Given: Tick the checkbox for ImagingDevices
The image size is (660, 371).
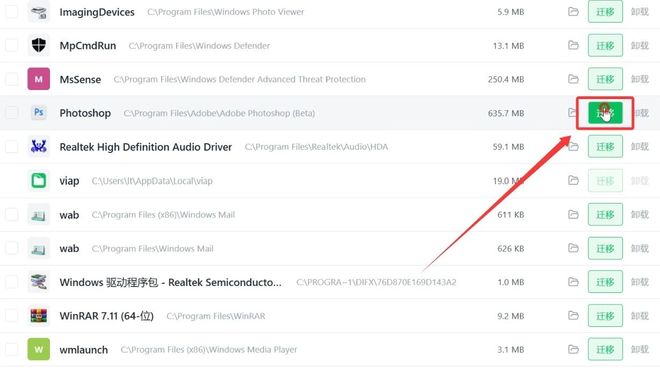Looking at the screenshot, I should (11, 12).
